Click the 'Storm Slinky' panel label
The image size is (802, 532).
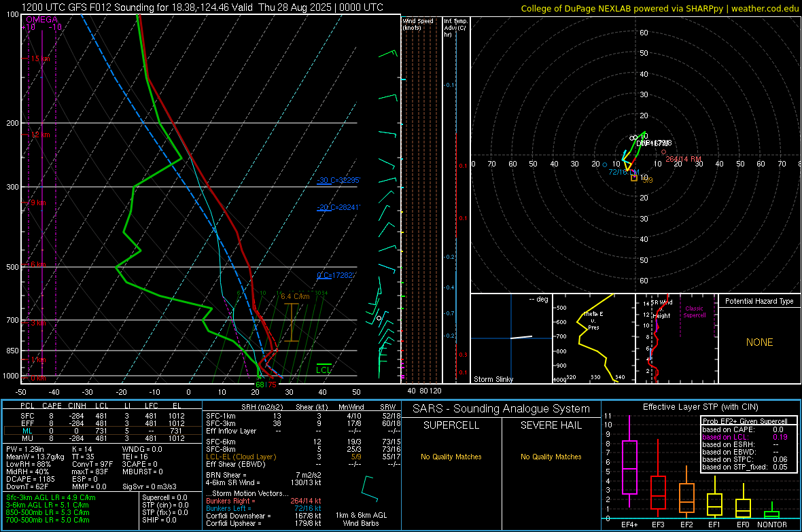point(493,379)
